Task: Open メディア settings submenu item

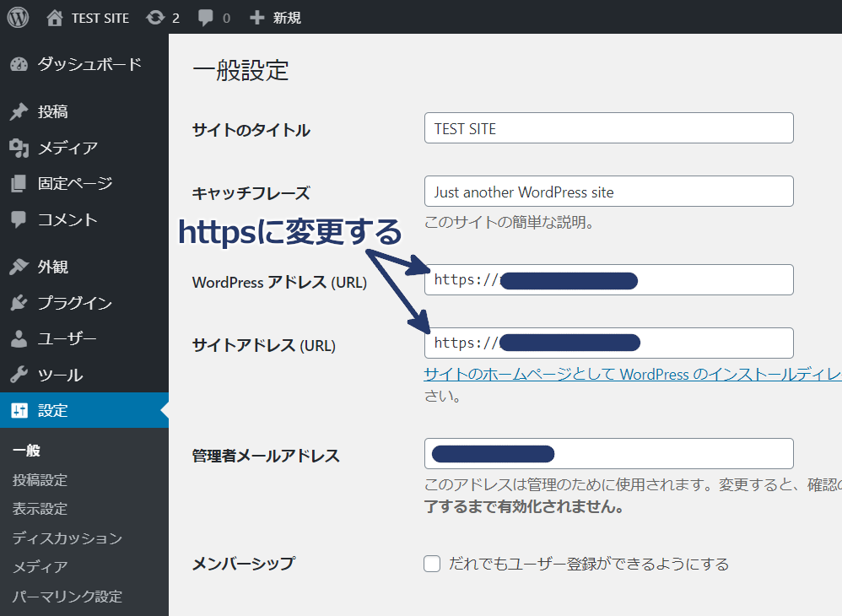Action: click(40, 567)
